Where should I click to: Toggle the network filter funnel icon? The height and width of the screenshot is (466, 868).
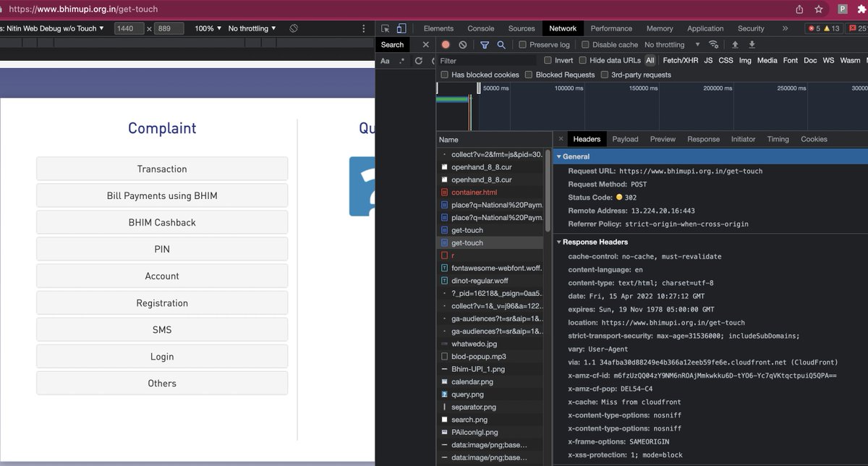click(485, 45)
